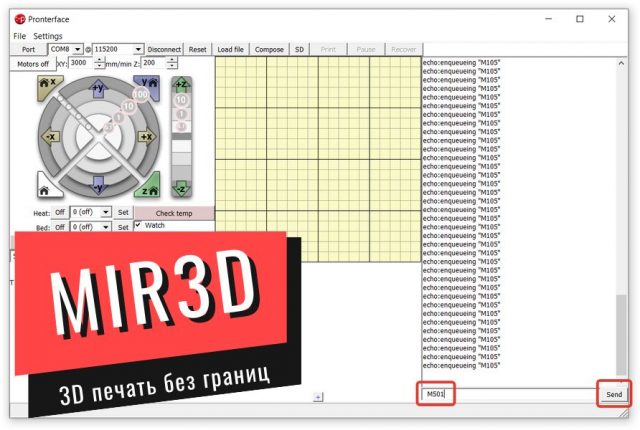640x430 pixels.
Task: Click the Load file button
Action: [230, 49]
